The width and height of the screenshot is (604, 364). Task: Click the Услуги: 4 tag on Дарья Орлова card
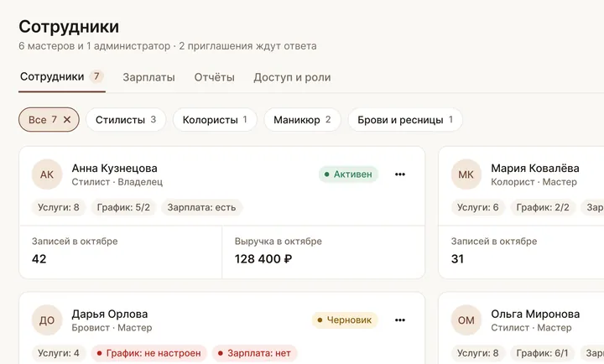coord(59,353)
